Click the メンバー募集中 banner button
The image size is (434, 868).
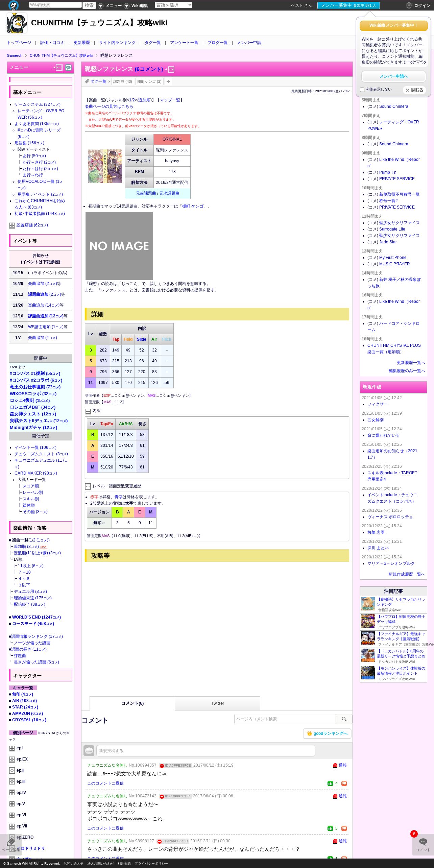tap(348, 5)
